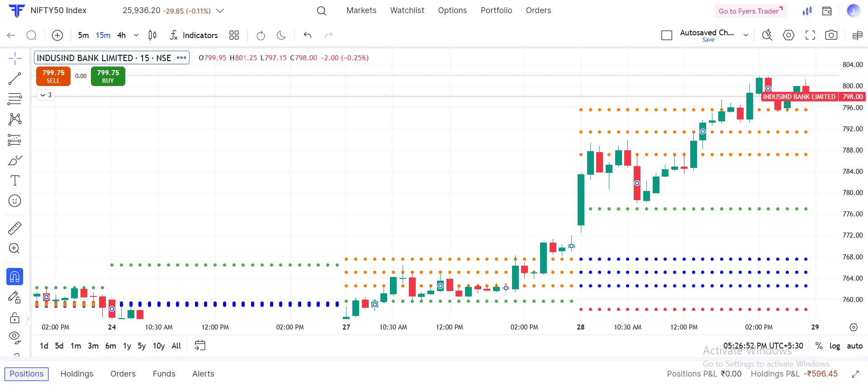Open the forecasting and measurement tools
The image size is (868, 387).
pyautogui.click(x=15, y=140)
